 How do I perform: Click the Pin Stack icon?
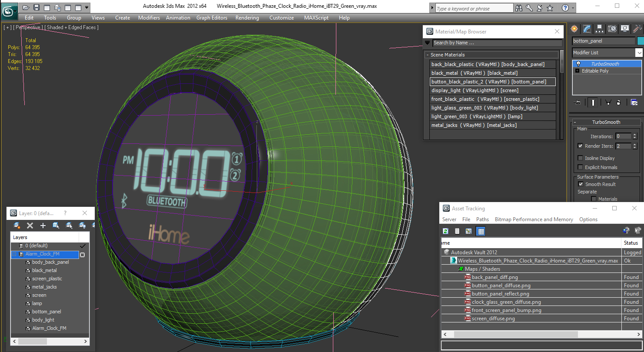click(577, 103)
